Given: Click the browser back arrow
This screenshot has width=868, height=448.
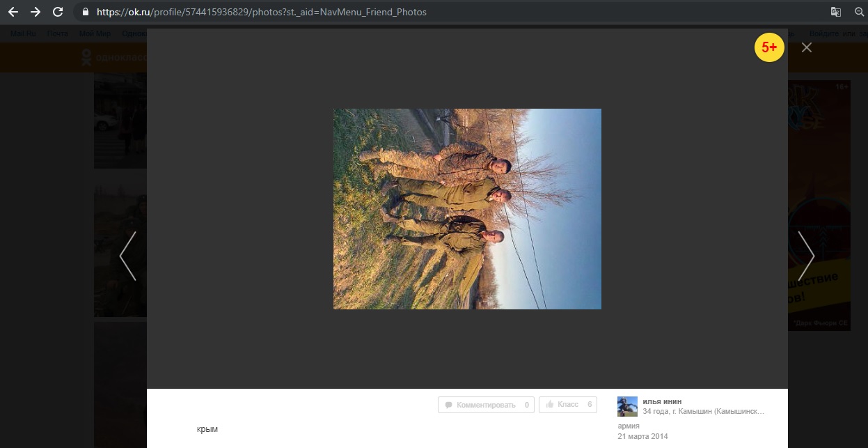Looking at the screenshot, I should [13, 12].
